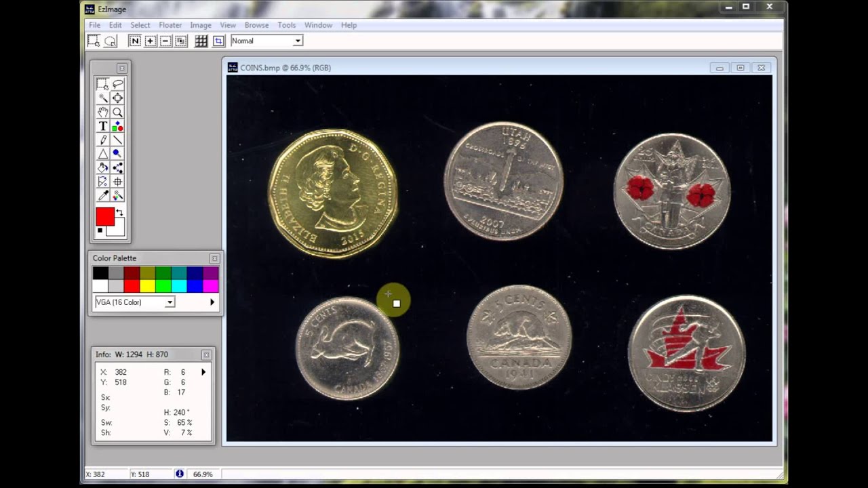Click the Utah 2007 quarter in image
The image size is (868, 488).
point(504,181)
